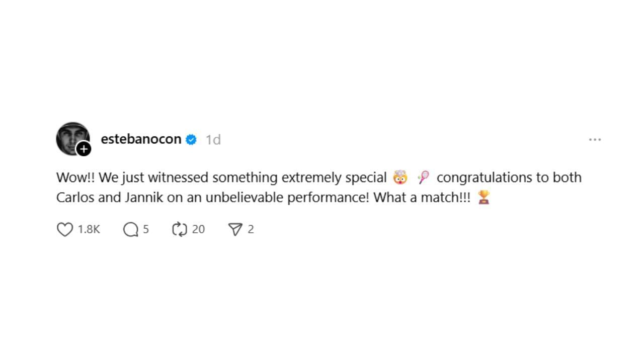Click the tennis racket emoji
The width and height of the screenshot is (644, 362).
[423, 177]
